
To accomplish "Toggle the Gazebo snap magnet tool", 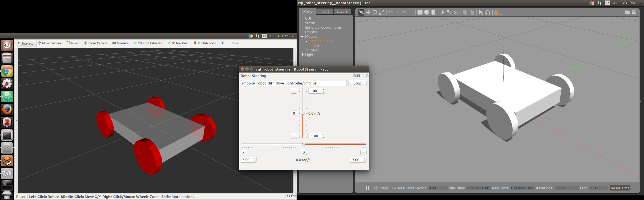I will point(488,13).
